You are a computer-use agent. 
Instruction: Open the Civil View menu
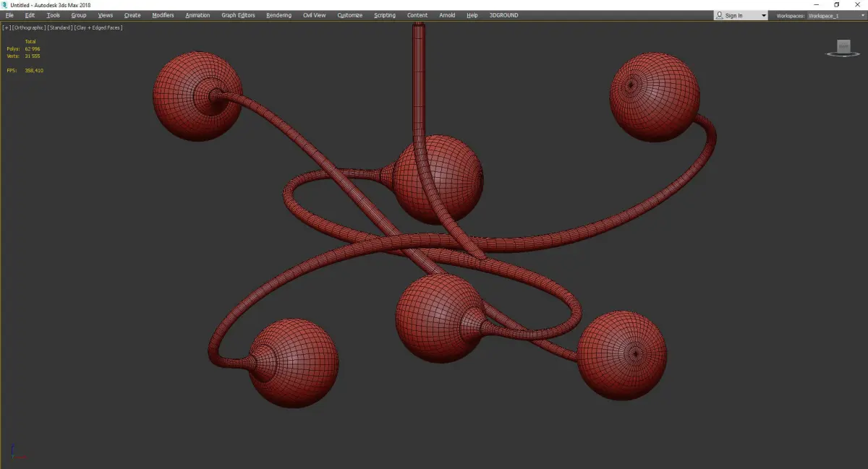coord(315,15)
